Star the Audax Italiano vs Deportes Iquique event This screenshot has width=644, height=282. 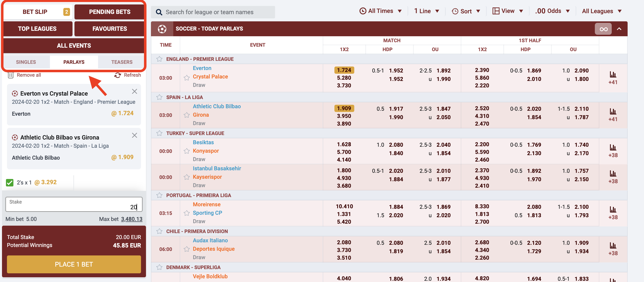(x=186, y=249)
